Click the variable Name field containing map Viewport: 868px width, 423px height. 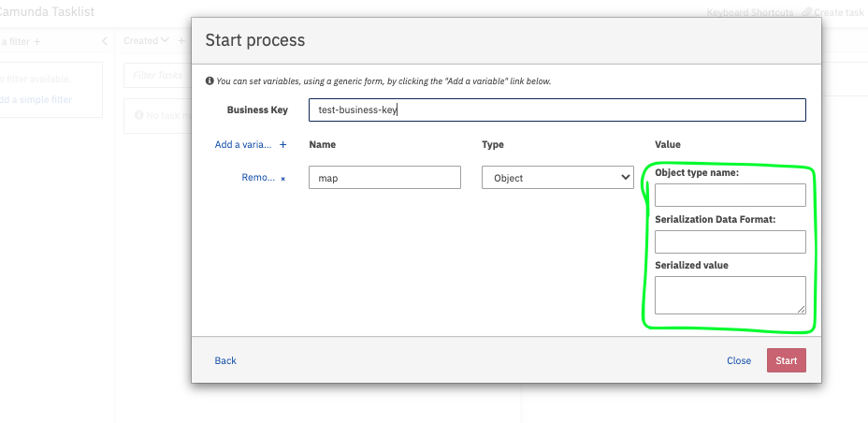point(384,178)
